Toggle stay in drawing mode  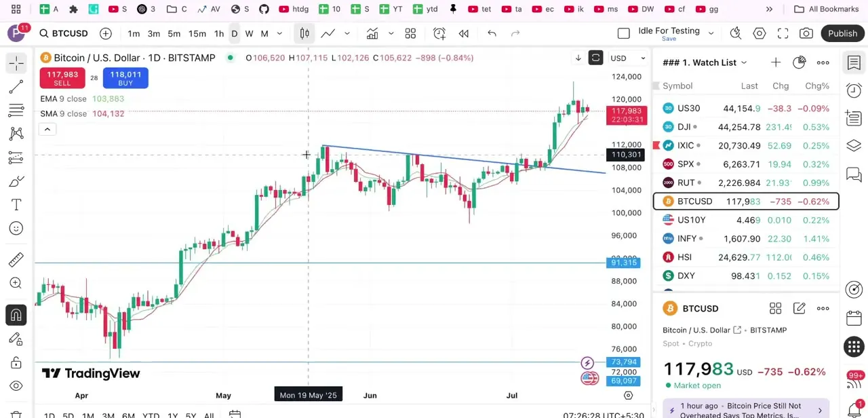tap(16, 339)
